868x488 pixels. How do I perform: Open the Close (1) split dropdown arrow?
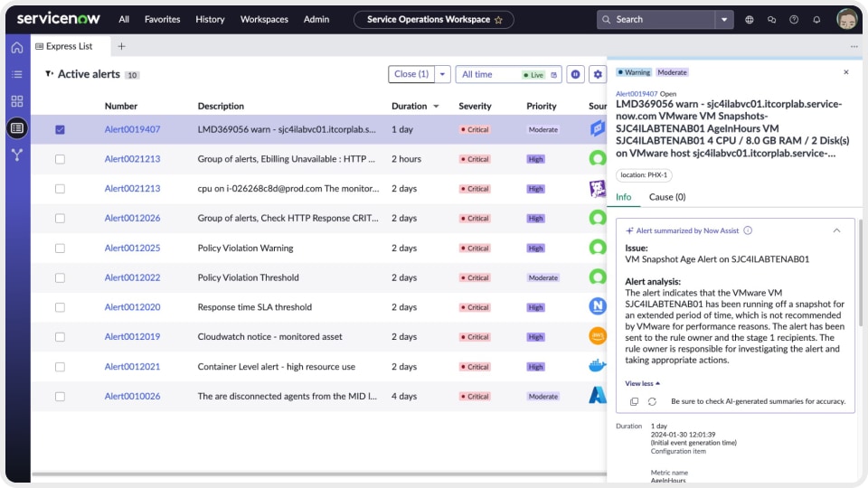pos(442,74)
